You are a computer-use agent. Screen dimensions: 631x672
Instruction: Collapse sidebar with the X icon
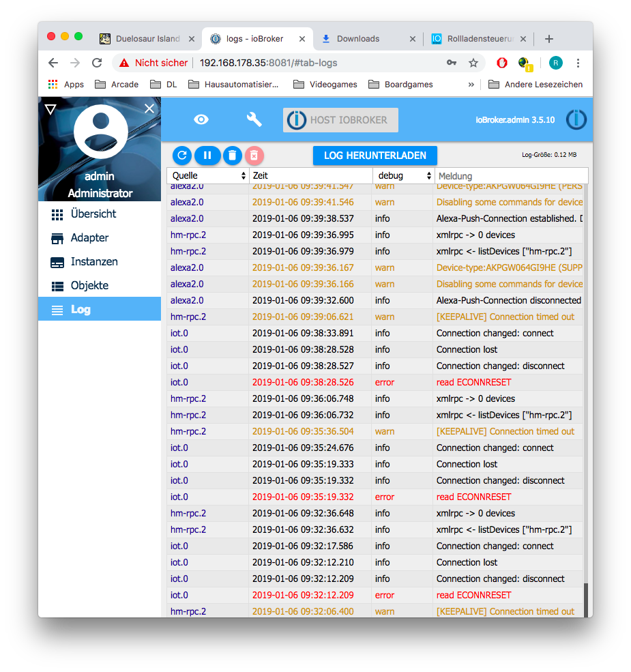pos(149,108)
